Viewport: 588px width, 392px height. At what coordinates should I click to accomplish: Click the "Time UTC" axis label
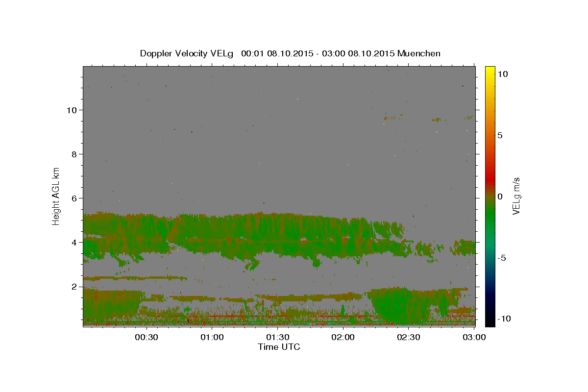279,347
